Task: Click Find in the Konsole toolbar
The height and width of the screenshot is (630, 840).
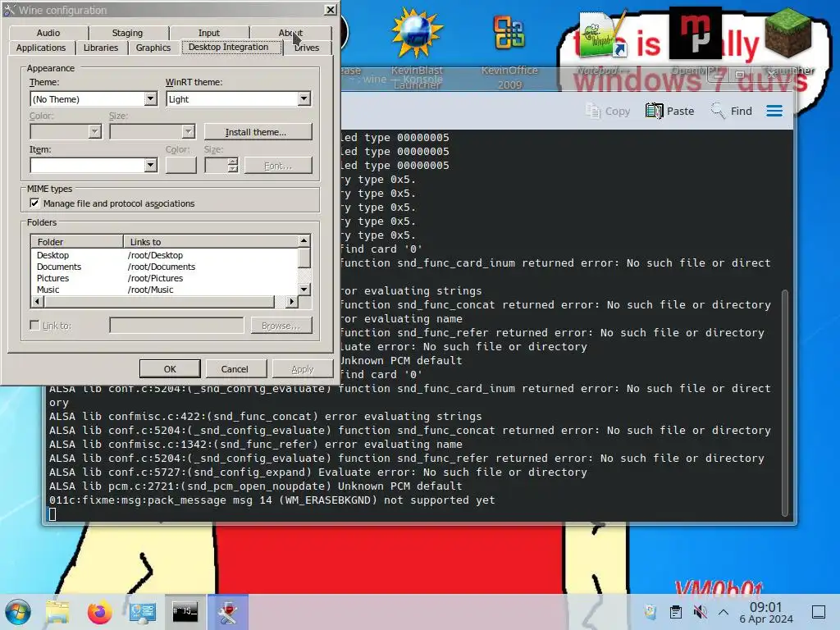Action: pyautogui.click(x=731, y=111)
